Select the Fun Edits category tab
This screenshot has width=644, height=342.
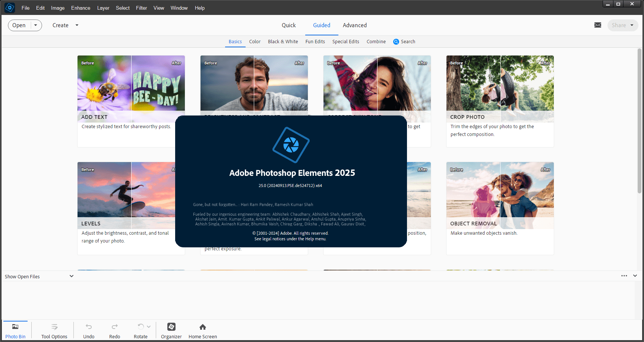[315, 42]
